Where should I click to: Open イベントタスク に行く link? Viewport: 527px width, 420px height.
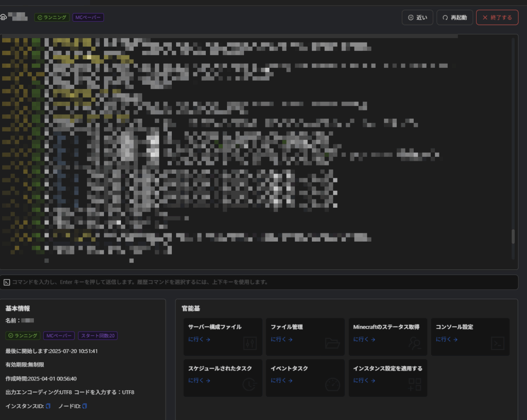pyautogui.click(x=282, y=380)
